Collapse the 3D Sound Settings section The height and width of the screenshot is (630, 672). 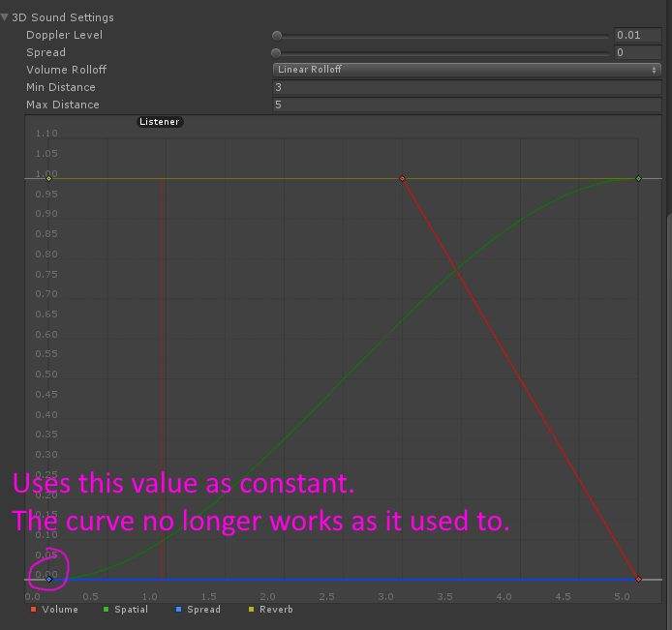pyautogui.click(x=6, y=17)
